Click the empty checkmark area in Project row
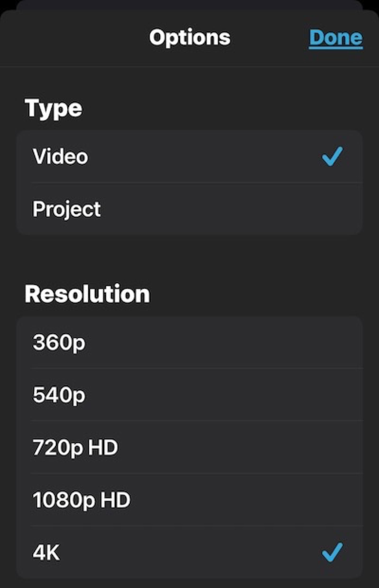The image size is (379, 588). (x=332, y=209)
